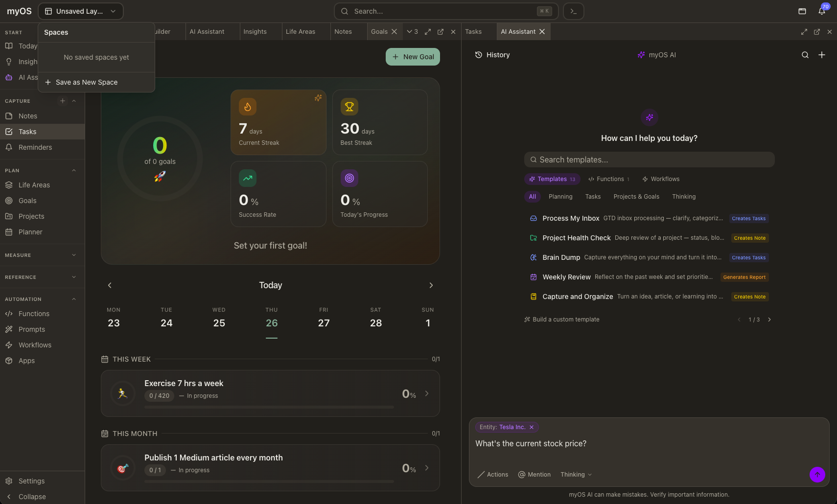Click the New Goal button
This screenshot has height=504, width=837.
tap(413, 57)
